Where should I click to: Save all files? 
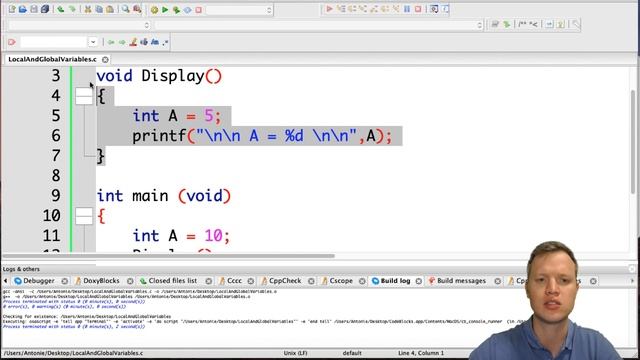(x=45, y=9)
